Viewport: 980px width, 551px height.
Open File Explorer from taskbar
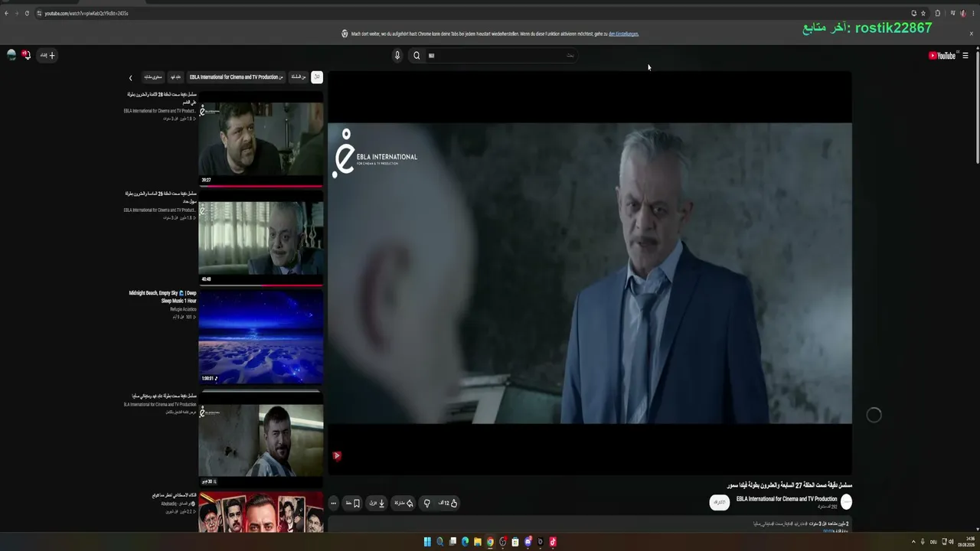(478, 542)
